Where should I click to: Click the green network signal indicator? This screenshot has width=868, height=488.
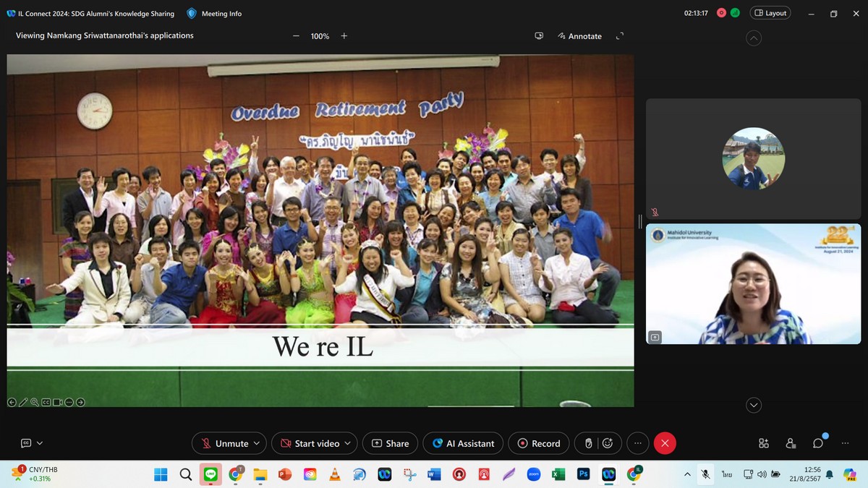(x=735, y=13)
